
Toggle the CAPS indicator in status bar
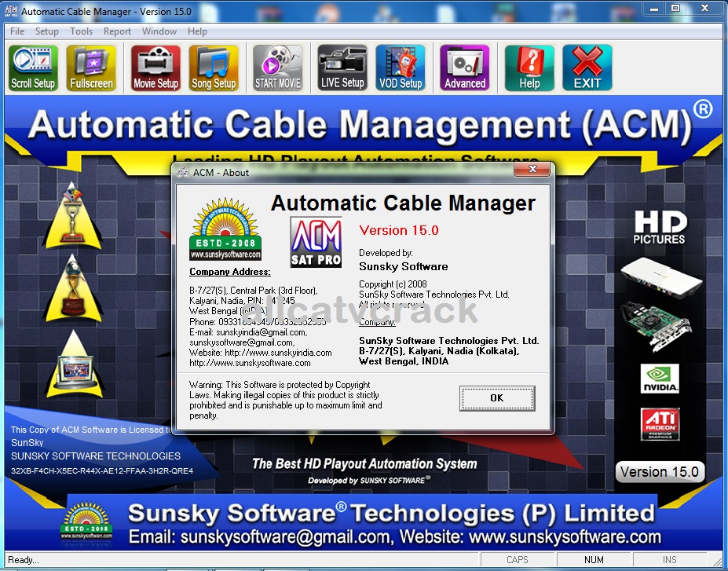tap(517, 559)
